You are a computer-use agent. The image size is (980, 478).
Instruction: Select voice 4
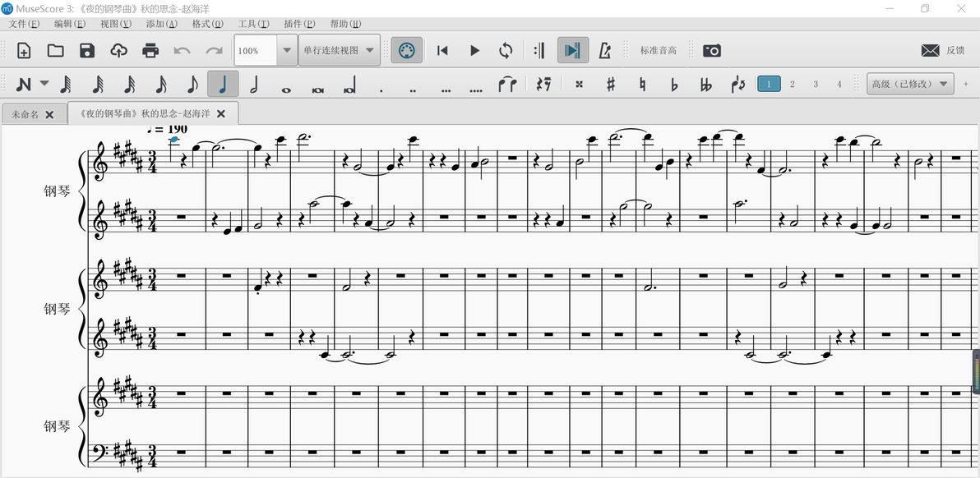point(839,84)
